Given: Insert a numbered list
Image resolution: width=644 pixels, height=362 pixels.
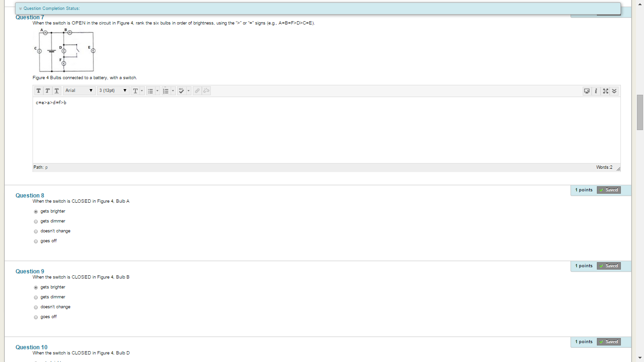Looking at the screenshot, I should 165,90.
